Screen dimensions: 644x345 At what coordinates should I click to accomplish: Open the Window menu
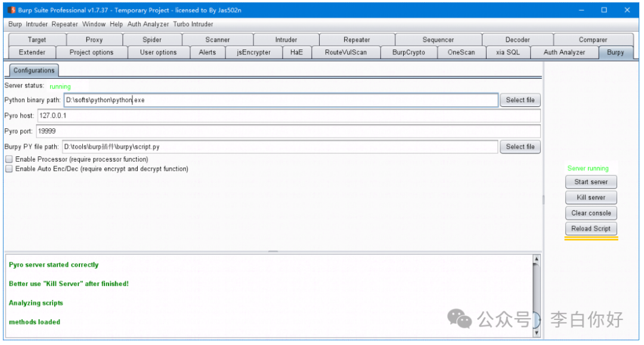94,24
